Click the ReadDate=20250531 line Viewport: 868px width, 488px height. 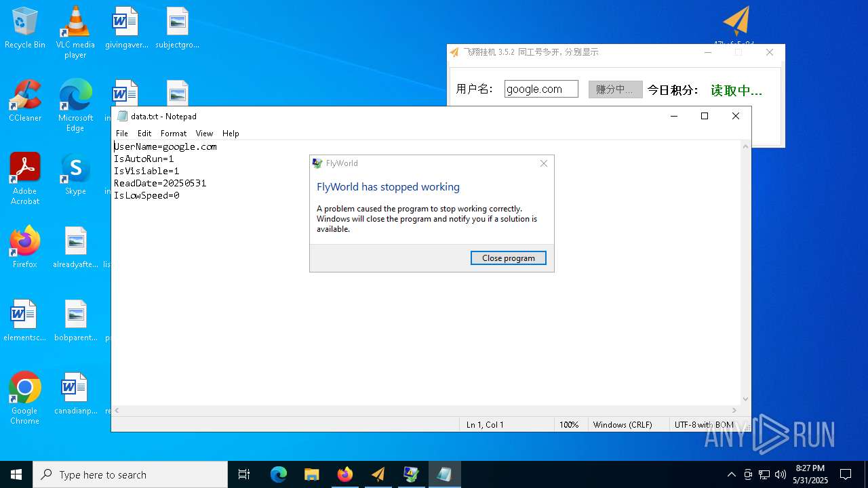click(160, 183)
